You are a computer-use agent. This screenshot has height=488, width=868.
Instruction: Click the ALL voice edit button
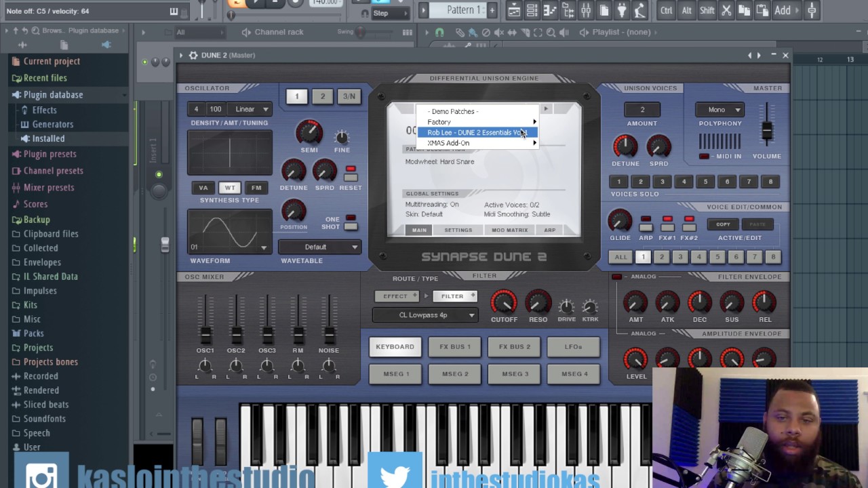[x=621, y=258]
